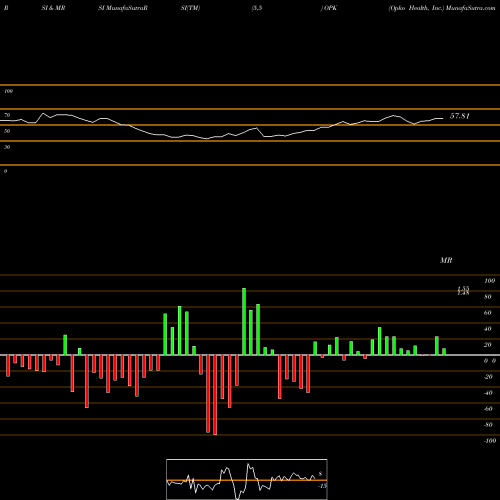Viewport: 500px width, 500px height.
Task: Click the end point of the RSI line
Action: tap(443, 118)
